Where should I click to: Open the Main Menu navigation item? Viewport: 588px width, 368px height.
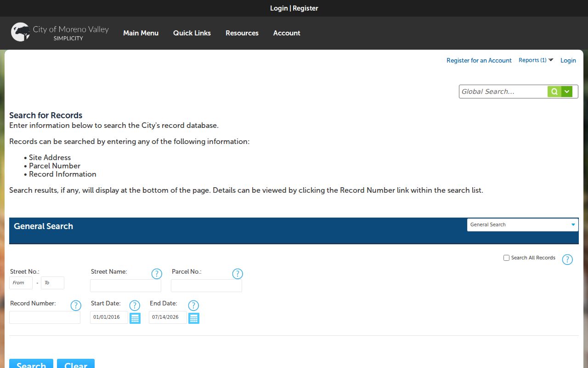[141, 33]
